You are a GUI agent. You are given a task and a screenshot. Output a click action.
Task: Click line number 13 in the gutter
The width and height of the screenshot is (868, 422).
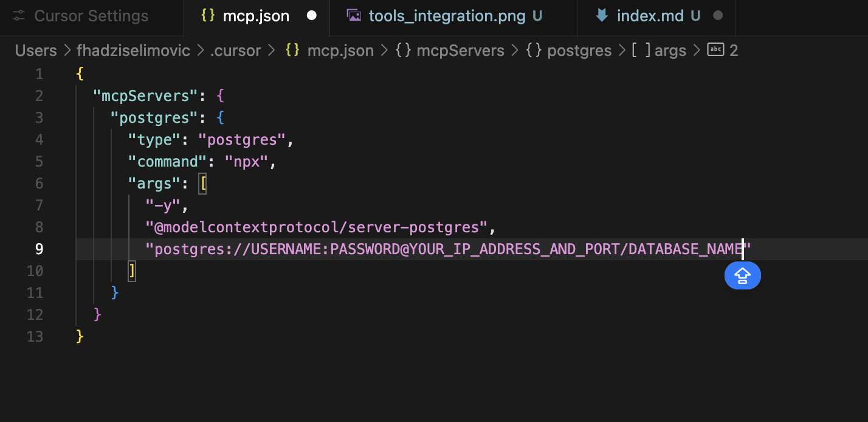pos(35,336)
